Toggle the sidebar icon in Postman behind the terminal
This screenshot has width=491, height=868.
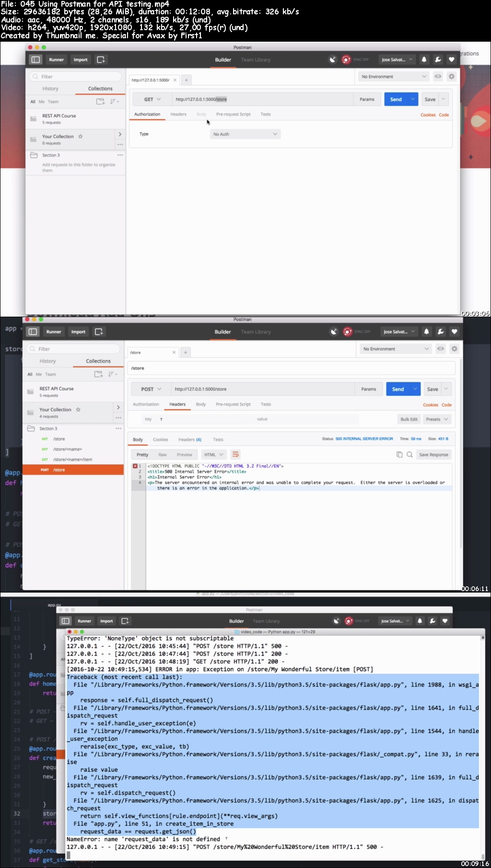(66, 621)
